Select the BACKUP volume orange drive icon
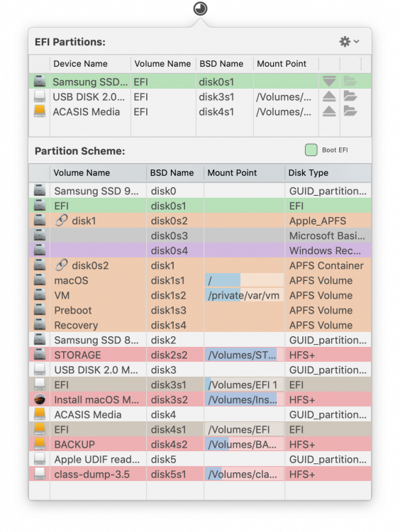The image size is (400, 532). click(40, 444)
